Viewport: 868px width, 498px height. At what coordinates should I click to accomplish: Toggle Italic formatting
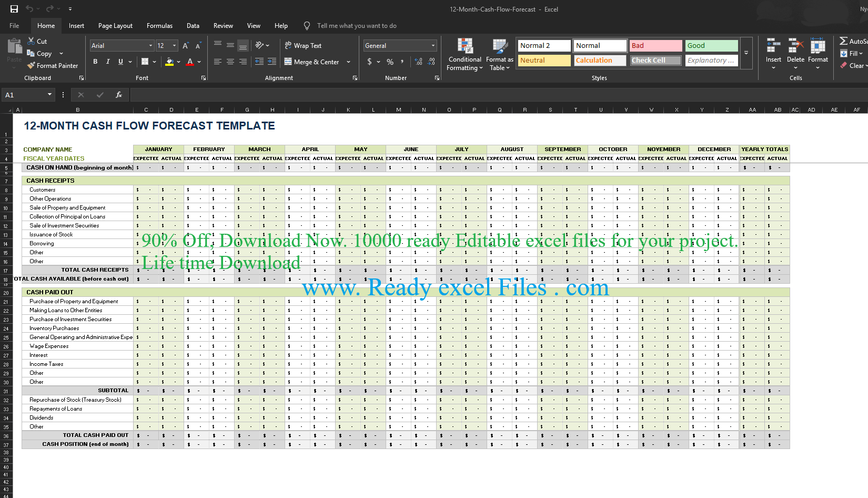(x=108, y=62)
